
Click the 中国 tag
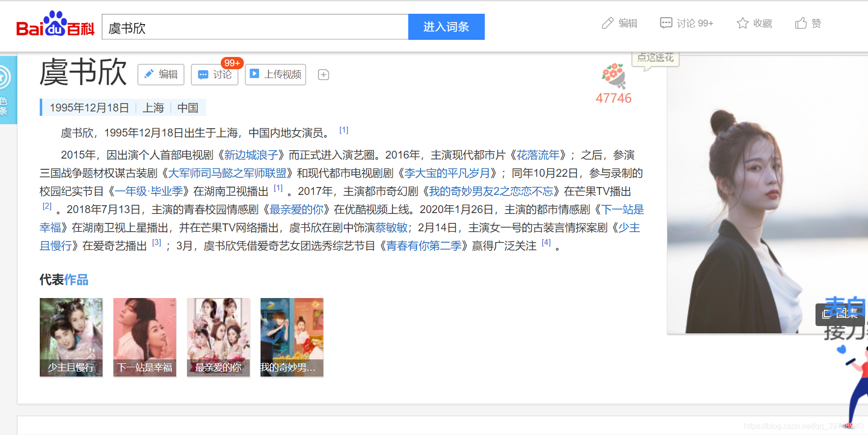pos(188,108)
